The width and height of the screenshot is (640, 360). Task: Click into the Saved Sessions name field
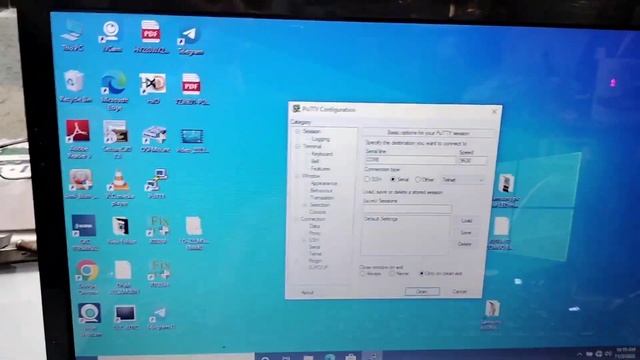[407, 209]
